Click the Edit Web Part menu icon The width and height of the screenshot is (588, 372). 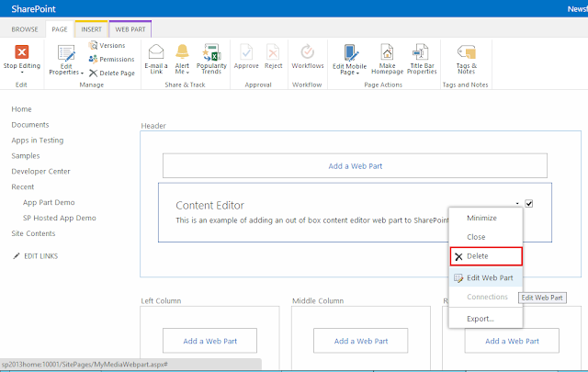[458, 278]
